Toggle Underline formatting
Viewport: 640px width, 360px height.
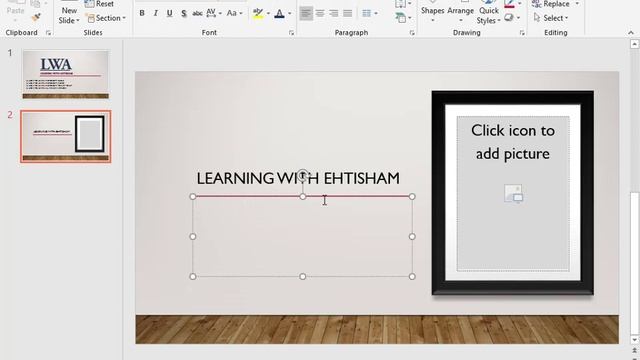click(169, 13)
